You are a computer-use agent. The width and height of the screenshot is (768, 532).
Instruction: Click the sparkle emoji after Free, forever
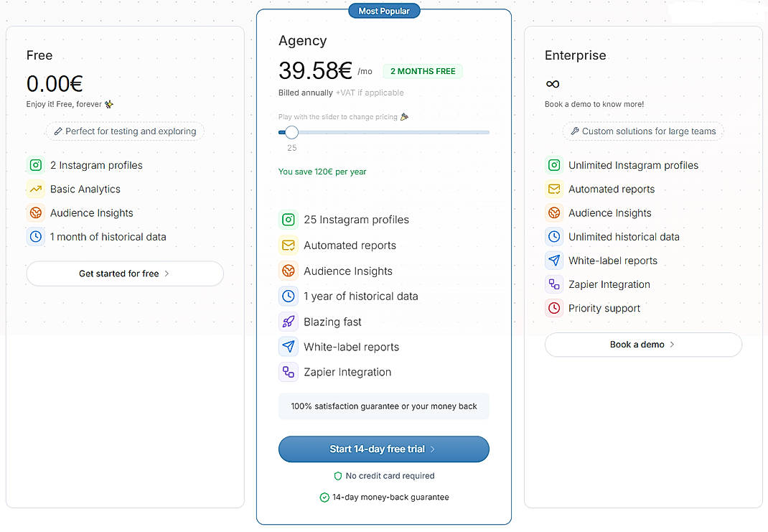coord(109,104)
